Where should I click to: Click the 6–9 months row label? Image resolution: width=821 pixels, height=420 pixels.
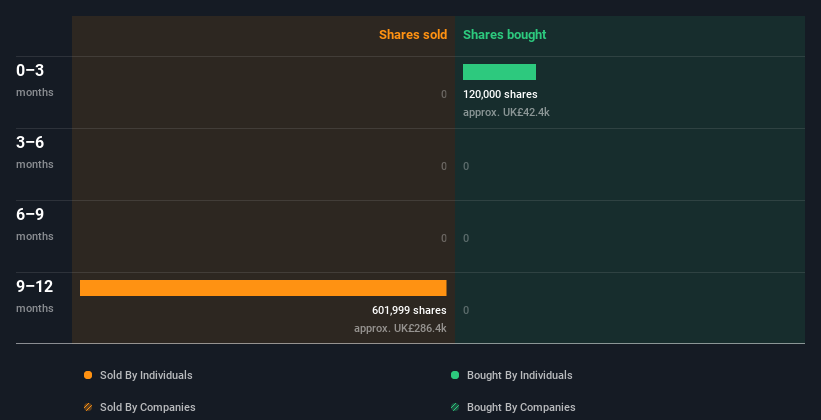pos(35,224)
